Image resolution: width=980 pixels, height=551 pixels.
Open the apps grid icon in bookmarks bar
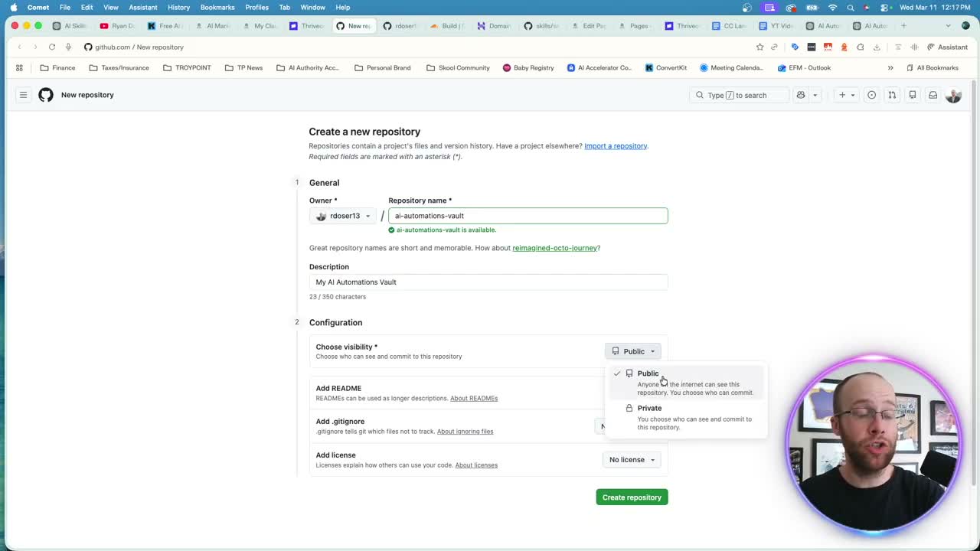point(19,67)
